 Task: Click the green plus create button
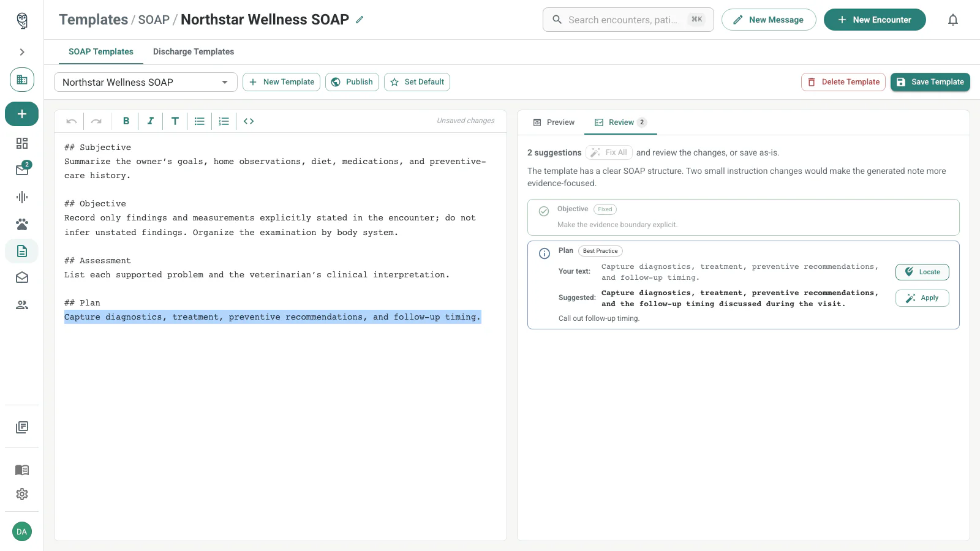22,114
